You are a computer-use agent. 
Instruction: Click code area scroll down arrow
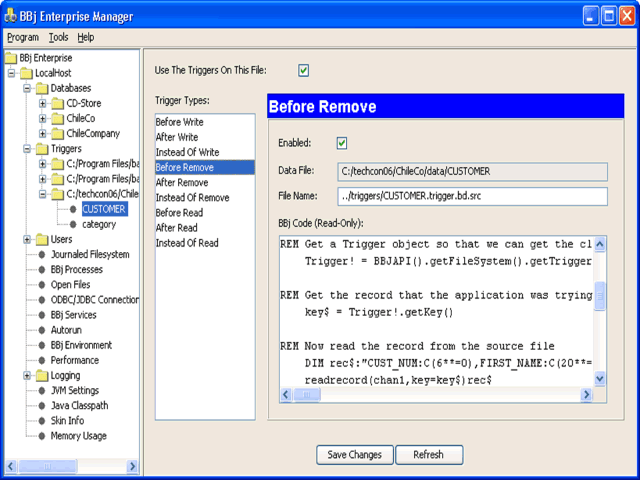[600, 379]
